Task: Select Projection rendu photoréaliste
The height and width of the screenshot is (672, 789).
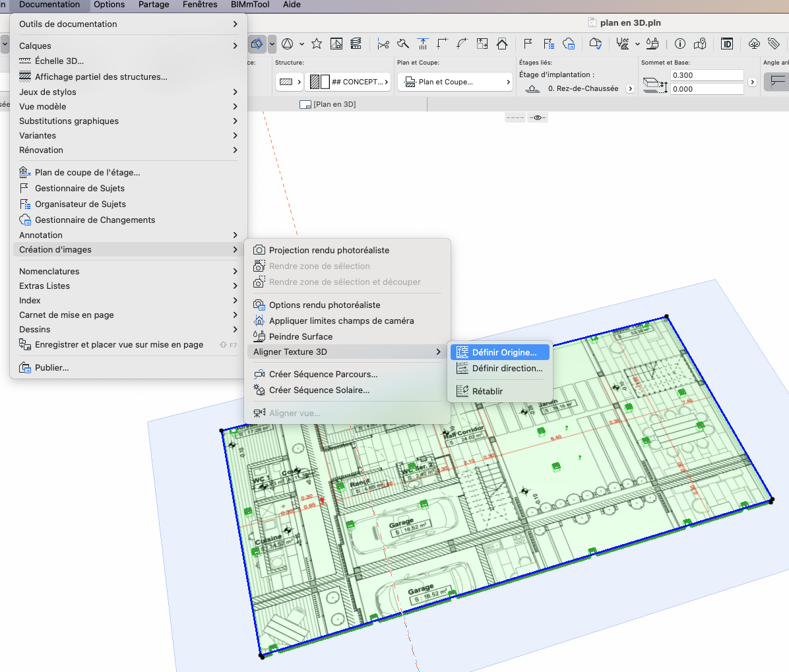Action: (347, 251)
